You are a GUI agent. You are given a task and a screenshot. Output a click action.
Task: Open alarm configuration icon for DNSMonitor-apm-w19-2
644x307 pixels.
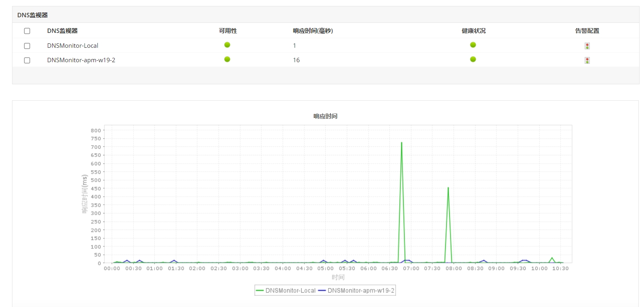coord(587,60)
